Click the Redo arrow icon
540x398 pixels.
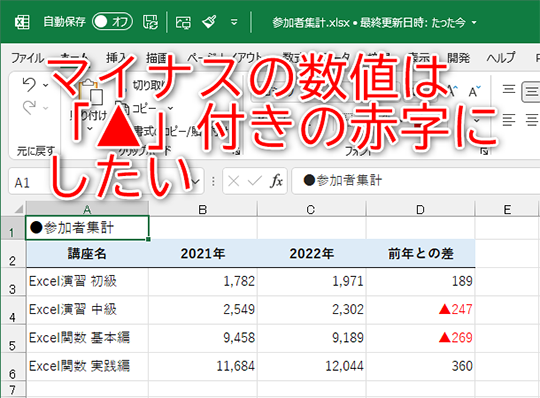29,108
